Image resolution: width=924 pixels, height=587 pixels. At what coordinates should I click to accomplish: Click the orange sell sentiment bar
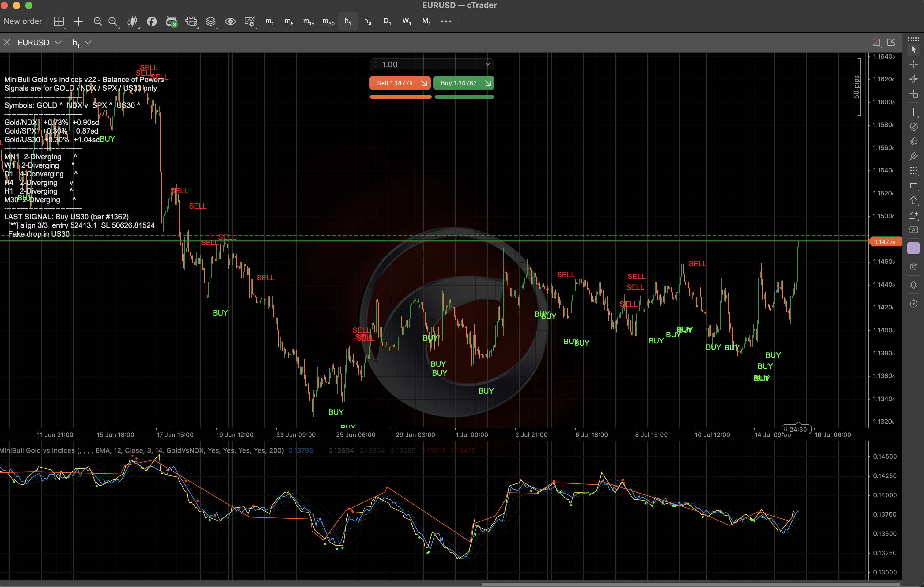[401, 97]
